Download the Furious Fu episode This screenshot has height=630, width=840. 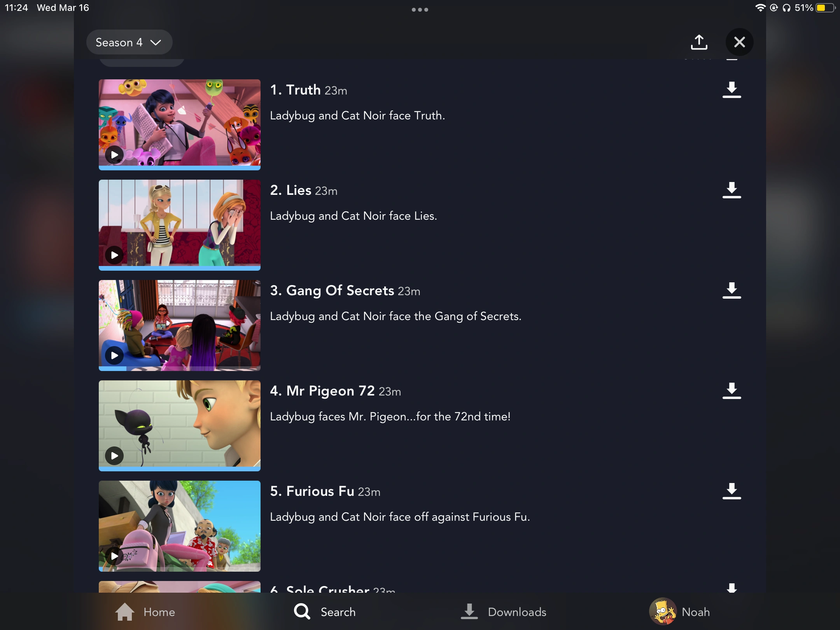tap(731, 491)
